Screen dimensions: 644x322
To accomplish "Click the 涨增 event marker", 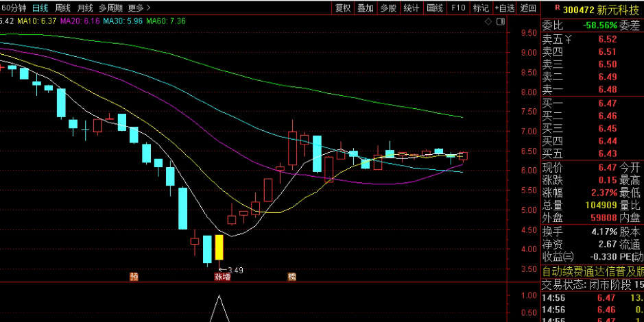I will click(x=222, y=277).
